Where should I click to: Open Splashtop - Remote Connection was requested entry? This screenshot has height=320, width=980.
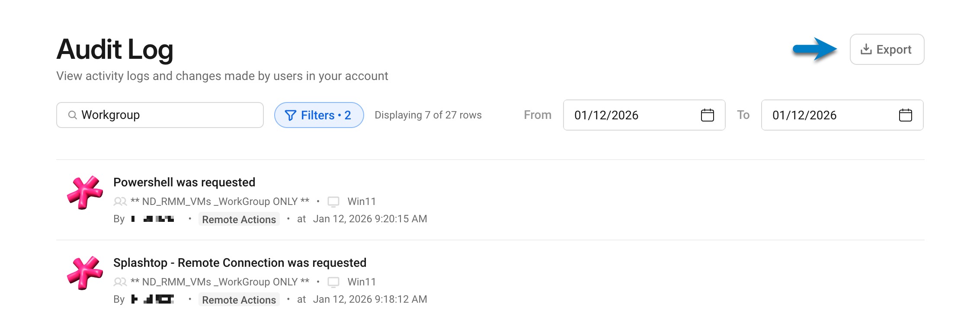point(240,262)
